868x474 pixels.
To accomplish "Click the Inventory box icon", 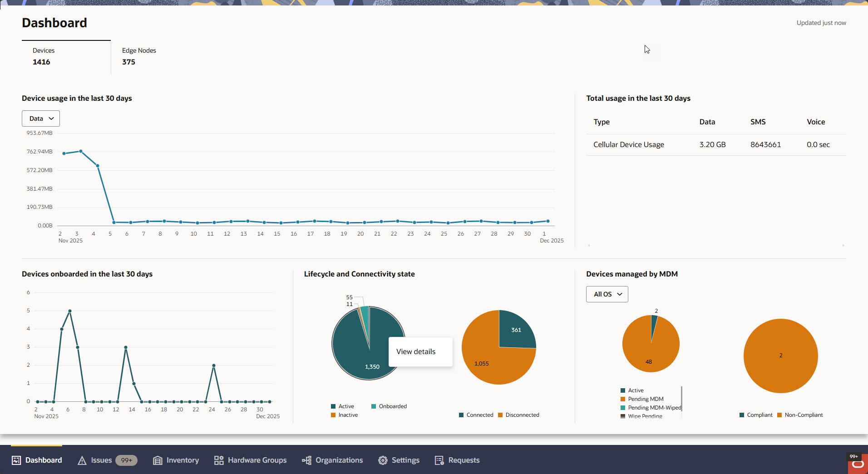I will click(x=157, y=460).
